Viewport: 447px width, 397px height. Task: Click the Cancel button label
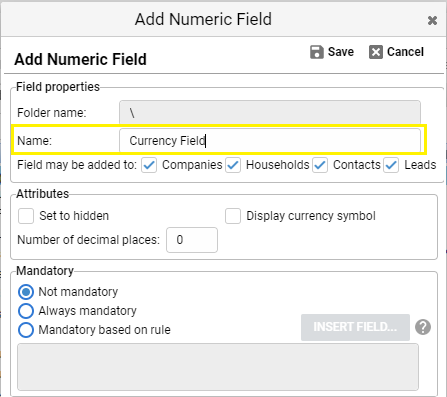(x=405, y=52)
